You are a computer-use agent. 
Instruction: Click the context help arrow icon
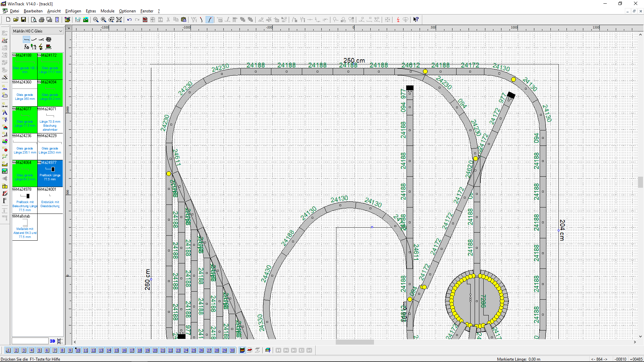(416, 20)
